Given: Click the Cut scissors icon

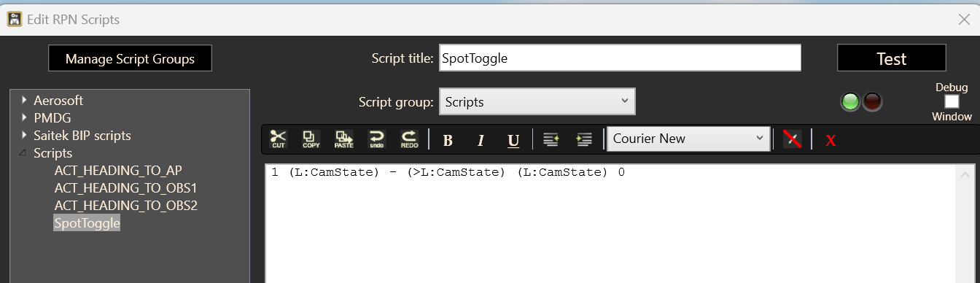Looking at the screenshot, I should [278, 139].
